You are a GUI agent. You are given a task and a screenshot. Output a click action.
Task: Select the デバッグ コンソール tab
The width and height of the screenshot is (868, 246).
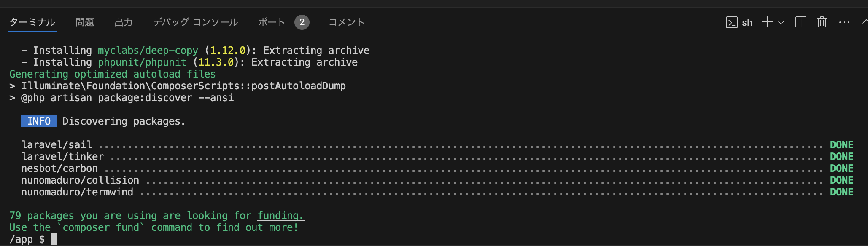[195, 22]
